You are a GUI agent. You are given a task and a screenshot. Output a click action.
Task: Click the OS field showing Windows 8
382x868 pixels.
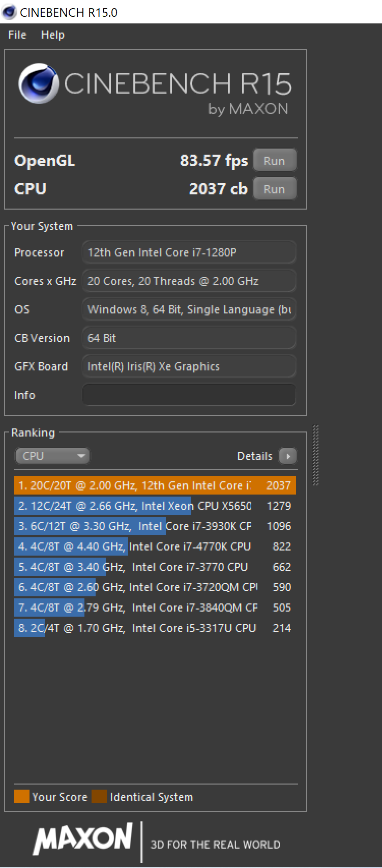pyautogui.click(x=189, y=309)
